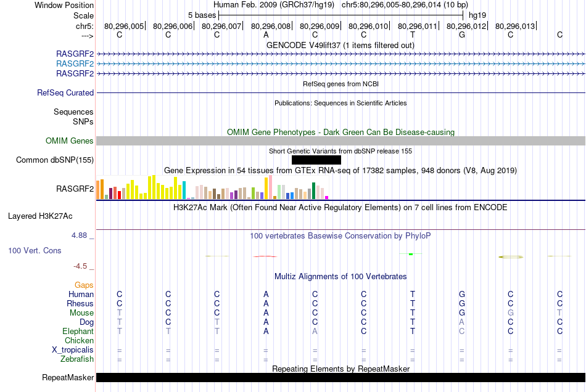Click the '5 bases' scale text
The width and height of the screenshot is (586, 392).
(x=202, y=15)
